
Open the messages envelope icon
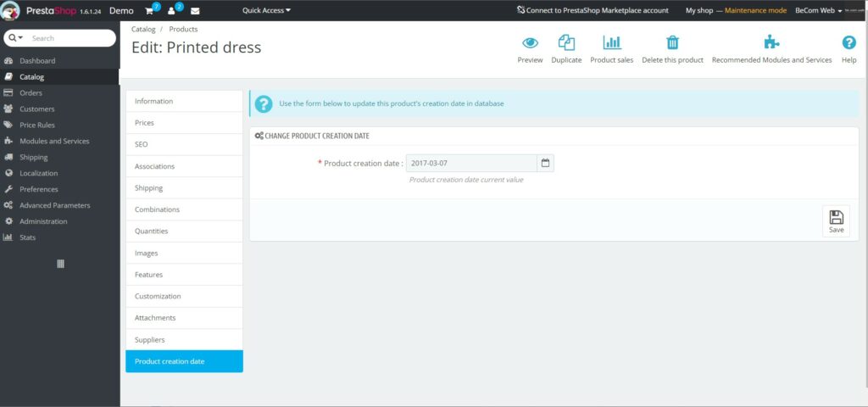coord(195,10)
